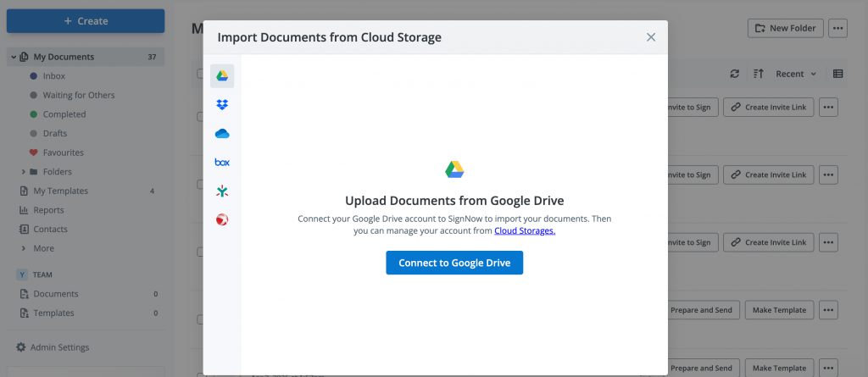Image resolution: width=868 pixels, height=377 pixels.
Task: Click the TEAM avatar letter Y
Action: click(x=21, y=274)
